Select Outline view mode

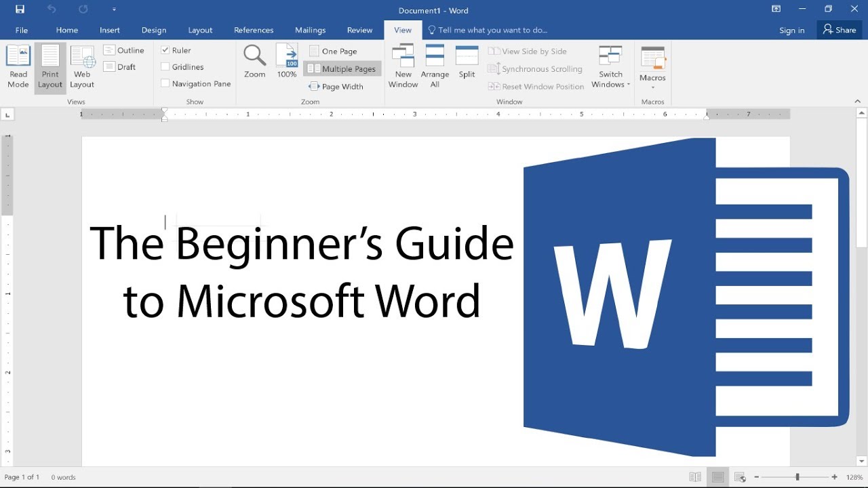125,49
